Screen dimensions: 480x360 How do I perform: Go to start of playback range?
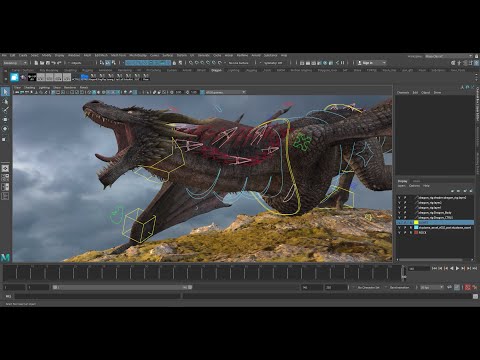coord(434,268)
